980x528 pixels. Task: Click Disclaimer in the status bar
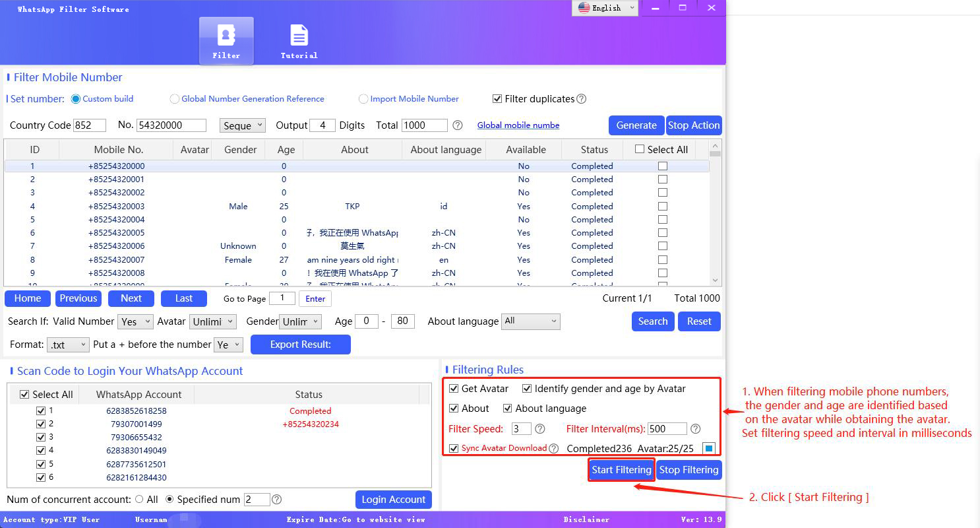[x=586, y=519]
